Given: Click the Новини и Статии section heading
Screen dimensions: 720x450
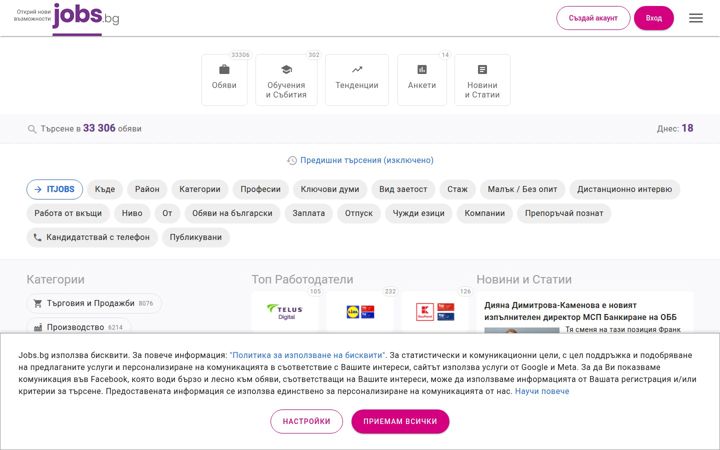Looking at the screenshot, I should point(524,280).
